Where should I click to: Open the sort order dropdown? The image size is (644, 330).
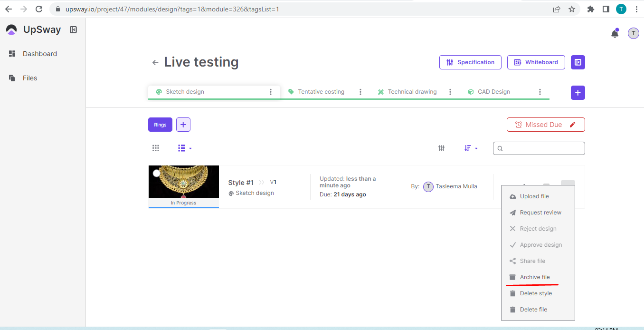(x=471, y=148)
